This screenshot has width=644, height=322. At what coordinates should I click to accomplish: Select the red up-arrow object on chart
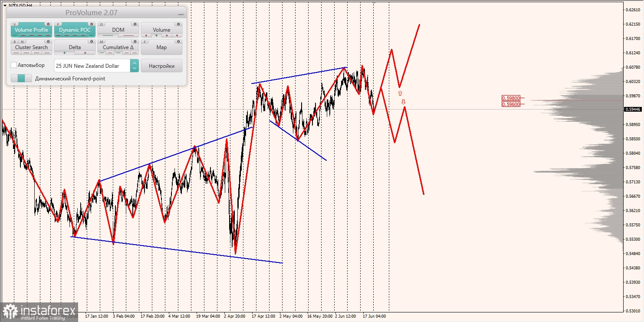(400, 93)
